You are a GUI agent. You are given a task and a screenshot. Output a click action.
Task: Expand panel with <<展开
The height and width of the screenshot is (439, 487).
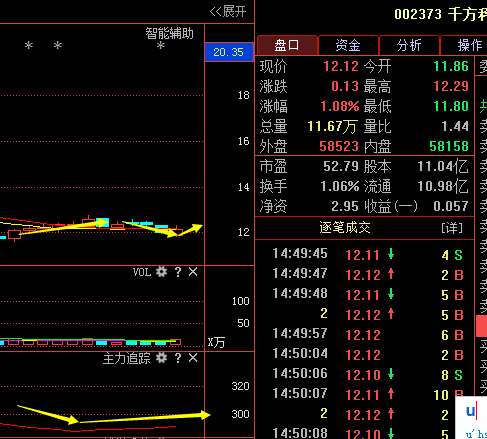click(x=228, y=12)
